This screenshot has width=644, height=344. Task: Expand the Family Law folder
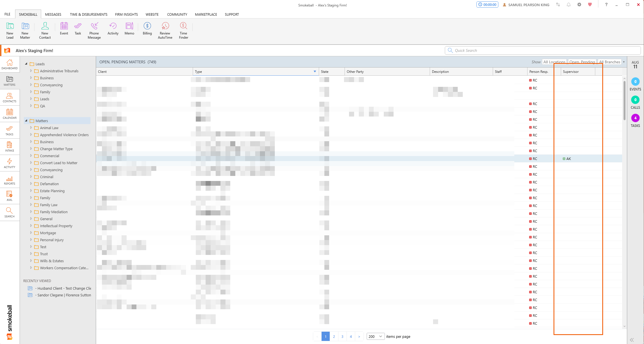31,205
